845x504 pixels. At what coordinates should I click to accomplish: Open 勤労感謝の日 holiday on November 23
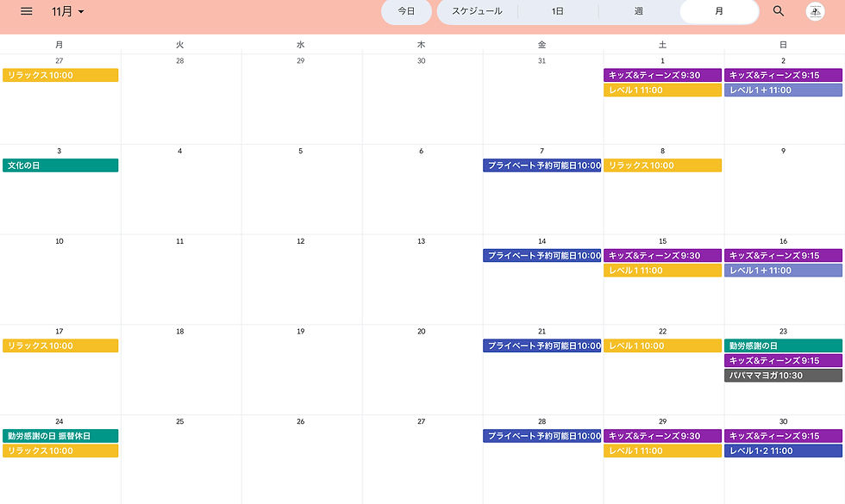[783, 345]
